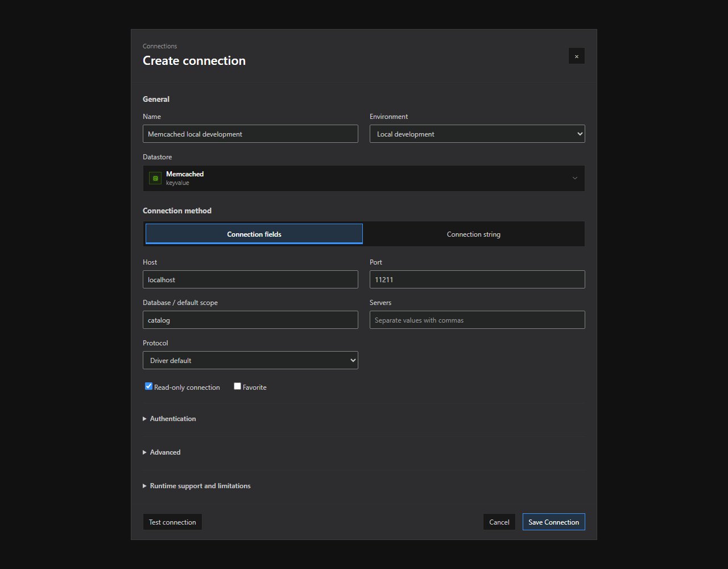728x569 pixels.
Task: Open the Protocol dropdown
Action: click(250, 360)
